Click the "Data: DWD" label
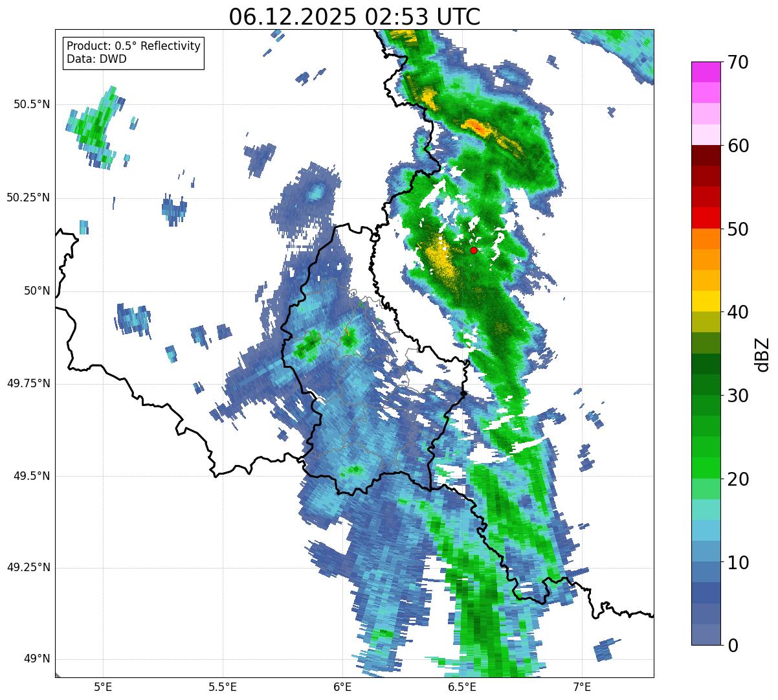778x700 pixels. click(97, 60)
